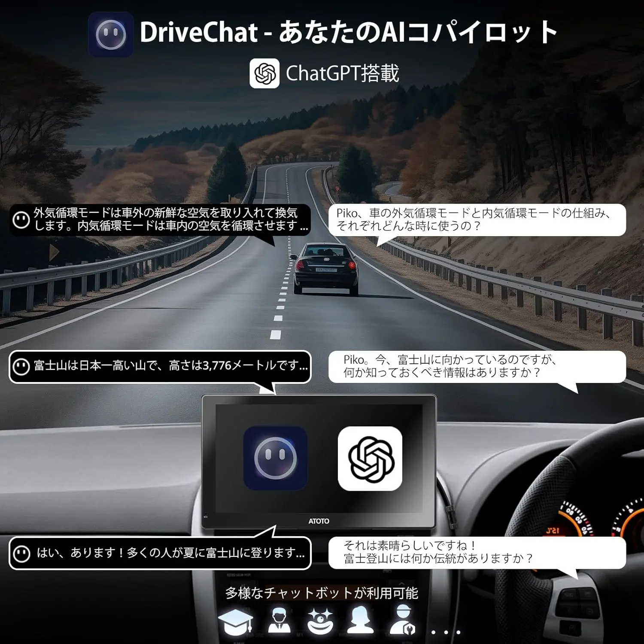
Task: Click the DriveChat - あなたのAIコパイロット title
Action: 349,33
